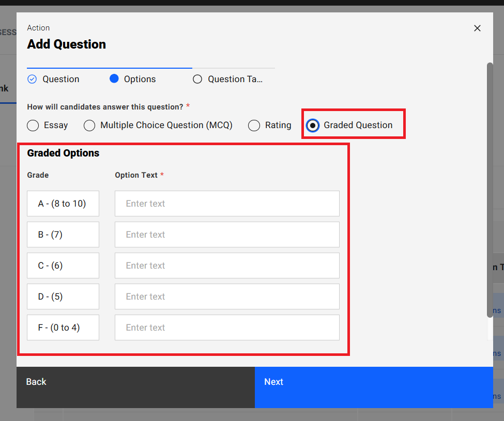The image size is (504, 421).
Task: Select the Essay radio button
Action: 33,126
